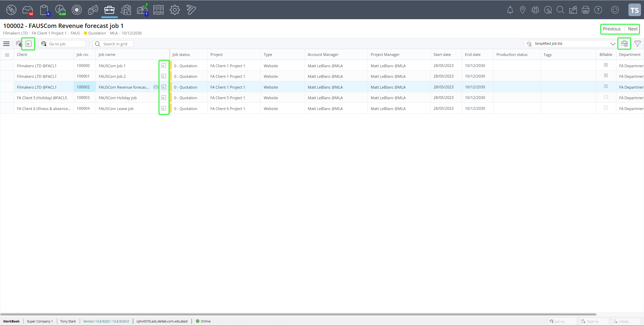Toggle Billable checkbox for job 100001
The height and width of the screenshot is (326, 644).
[606, 76]
